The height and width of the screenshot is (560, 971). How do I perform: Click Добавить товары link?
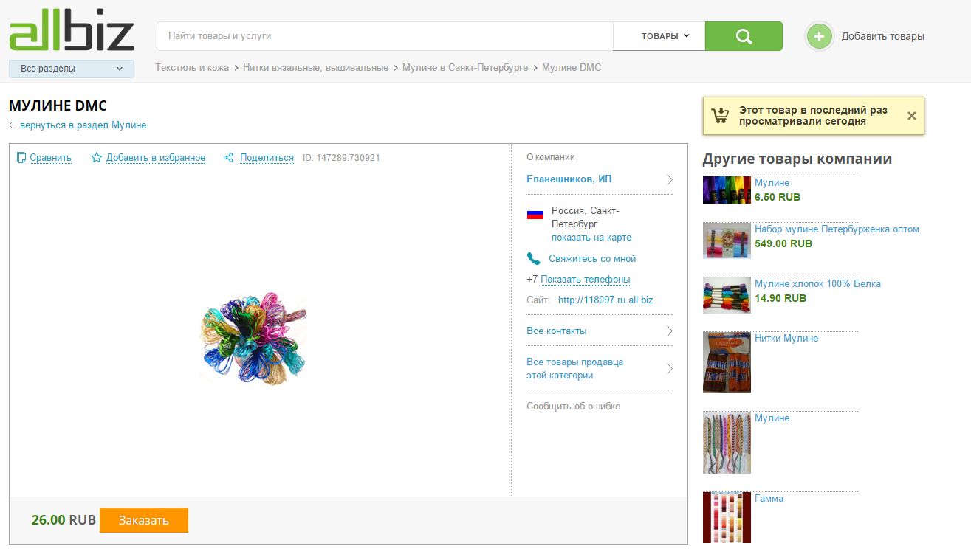(x=883, y=37)
